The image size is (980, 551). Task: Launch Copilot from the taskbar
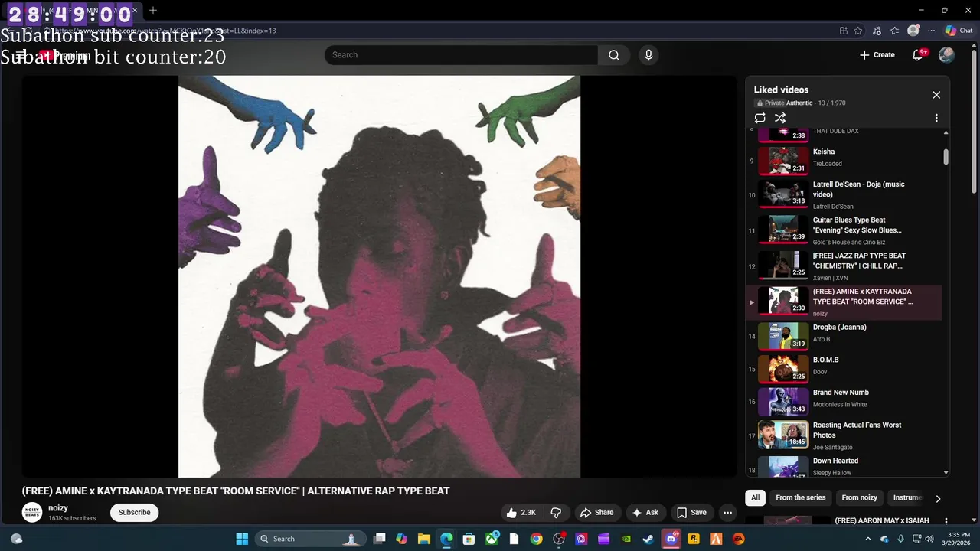[x=401, y=539]
